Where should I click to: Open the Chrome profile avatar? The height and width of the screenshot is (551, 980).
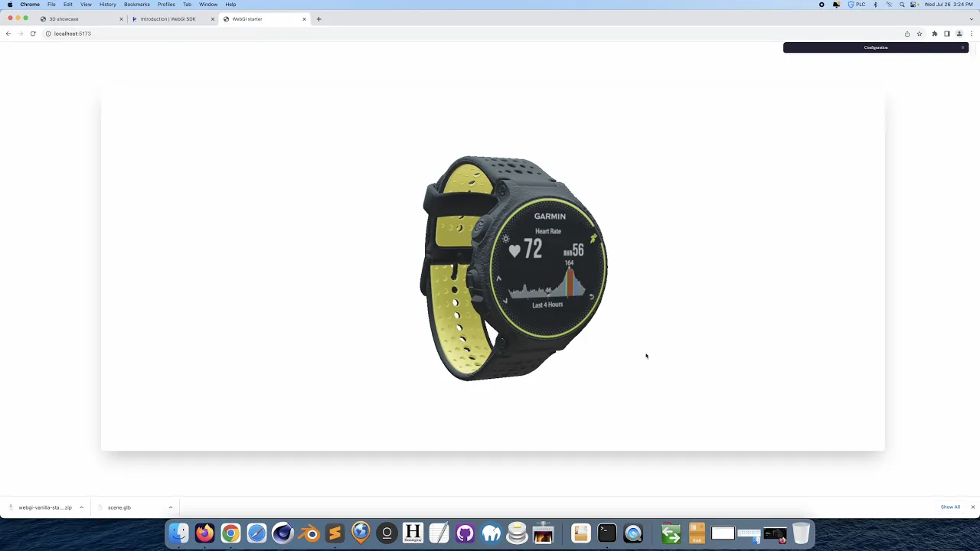point(959,34)
